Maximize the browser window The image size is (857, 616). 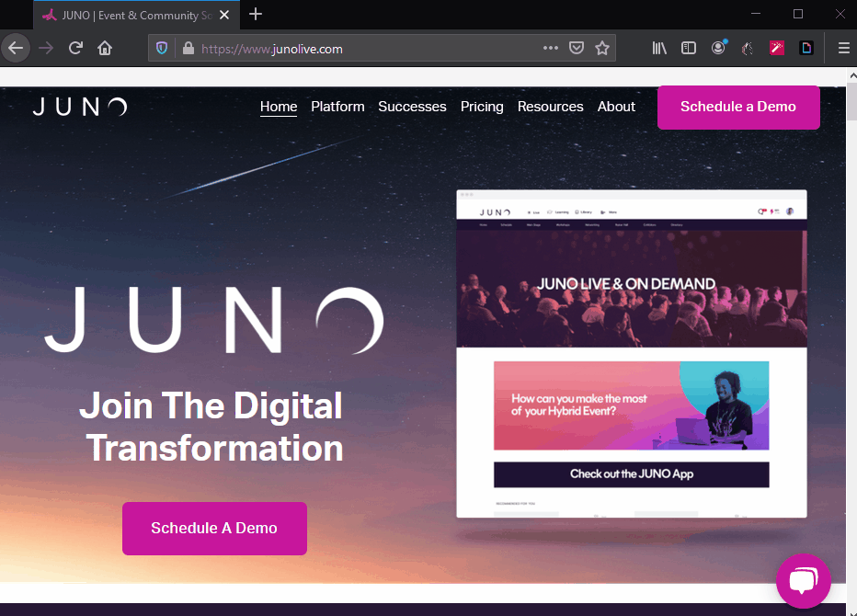[798, 14]
